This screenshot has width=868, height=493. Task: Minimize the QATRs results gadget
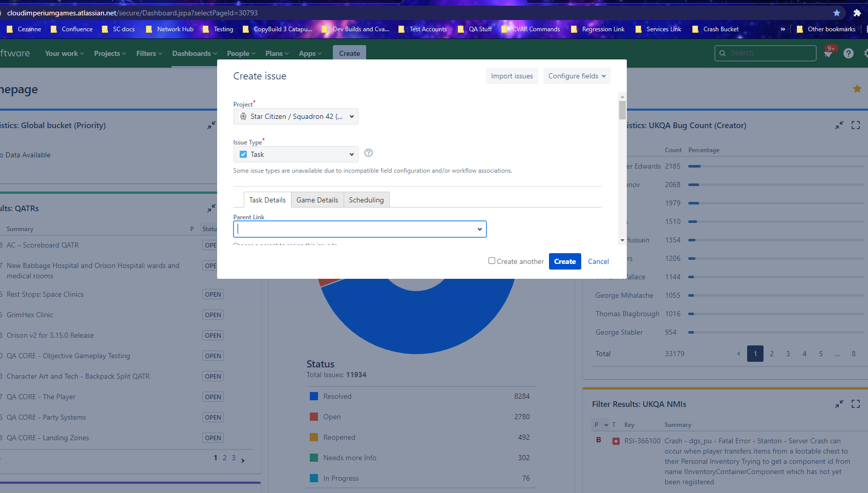[x=211, y=208]
